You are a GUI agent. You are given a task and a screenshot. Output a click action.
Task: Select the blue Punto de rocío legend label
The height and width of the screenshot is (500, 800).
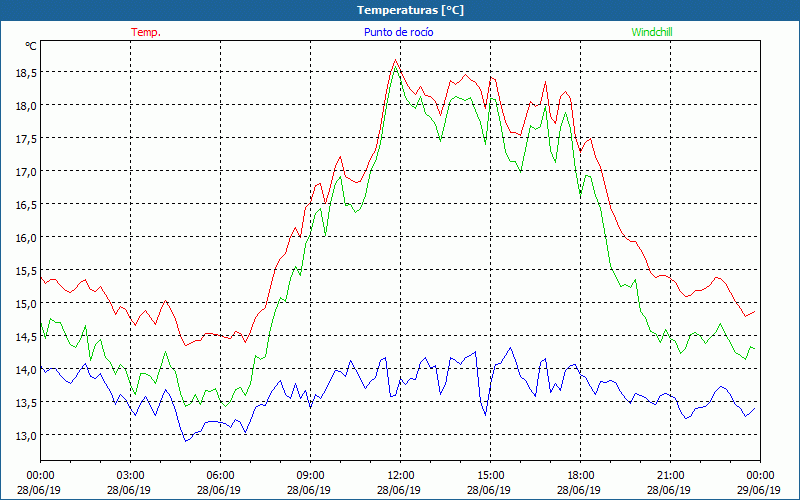(x=398, y=32)
